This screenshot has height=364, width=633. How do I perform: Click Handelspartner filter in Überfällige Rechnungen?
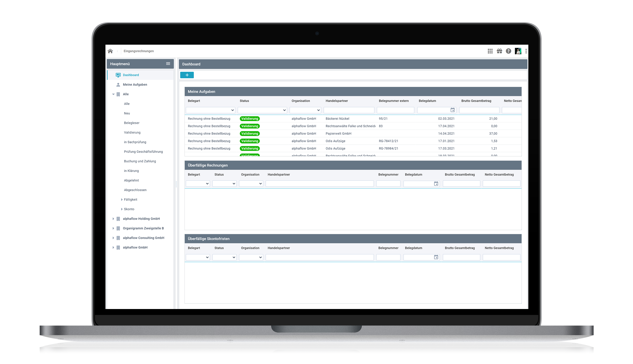(320, 184)
